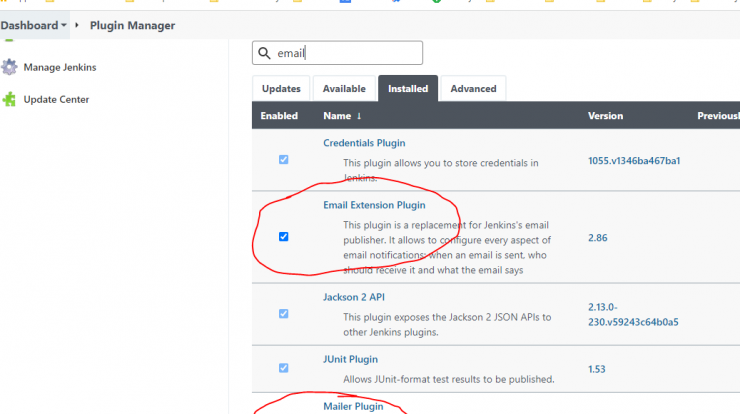Click the version 2.86 link
This screenshot has height=414, width=740.
597,238
